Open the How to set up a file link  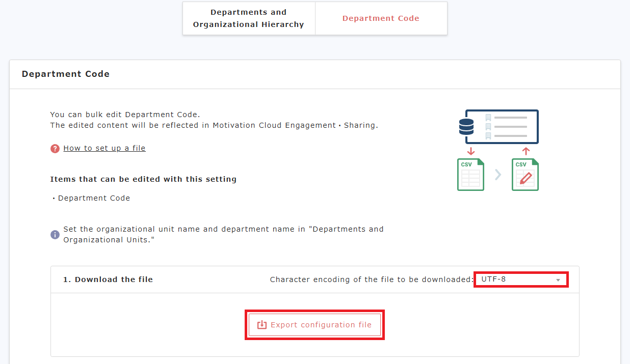pos(104,148)
